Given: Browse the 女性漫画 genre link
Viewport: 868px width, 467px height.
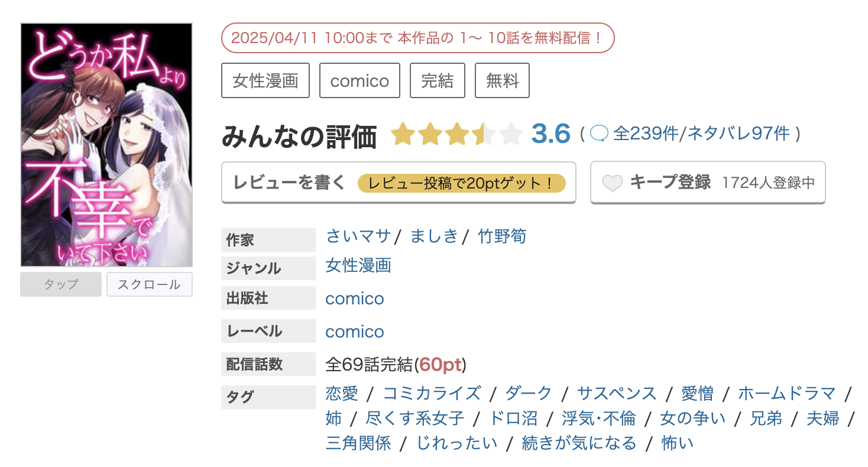Looking at the screenshot, I should pos(358,266).
